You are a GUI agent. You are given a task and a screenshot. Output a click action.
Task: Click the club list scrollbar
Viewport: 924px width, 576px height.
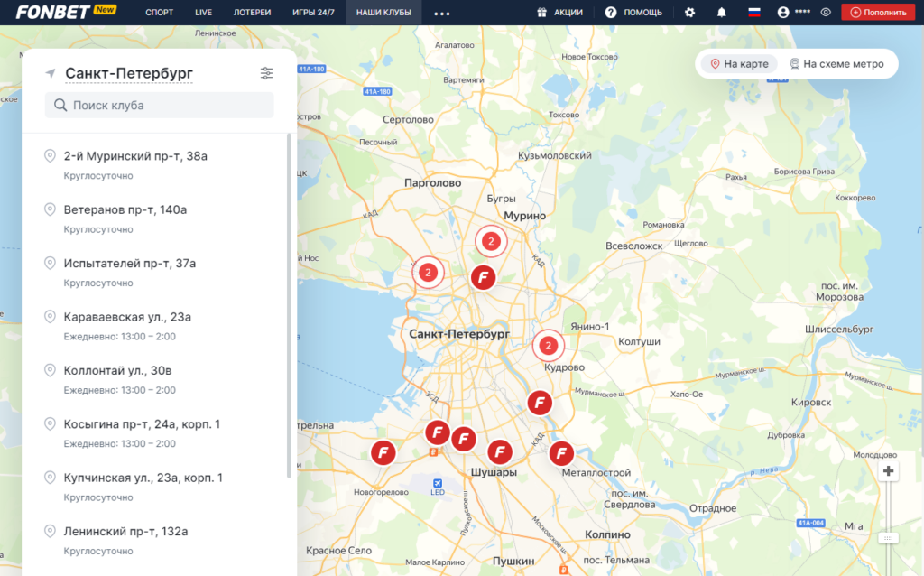coord(289,305)
